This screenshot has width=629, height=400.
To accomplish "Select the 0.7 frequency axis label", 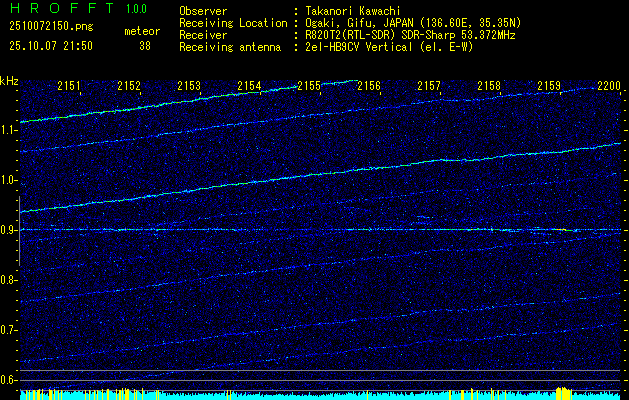I will point(9,329).
